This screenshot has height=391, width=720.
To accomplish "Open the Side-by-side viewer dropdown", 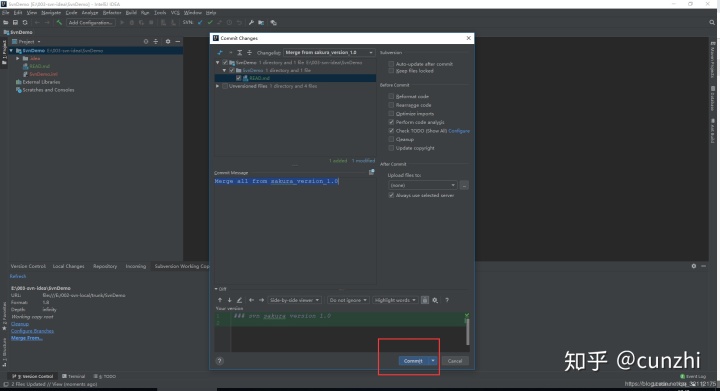I will pyautogui.click(x=294, y=300).
